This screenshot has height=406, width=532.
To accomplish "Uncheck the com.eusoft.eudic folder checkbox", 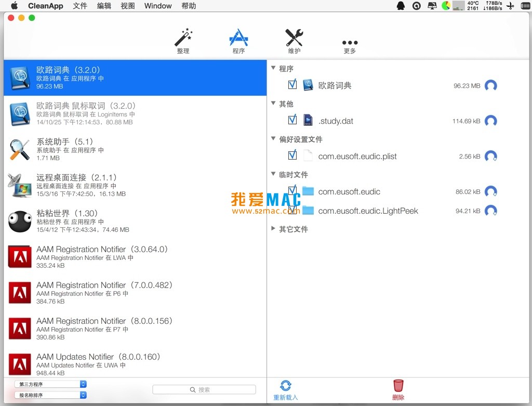I will [292, 190].
